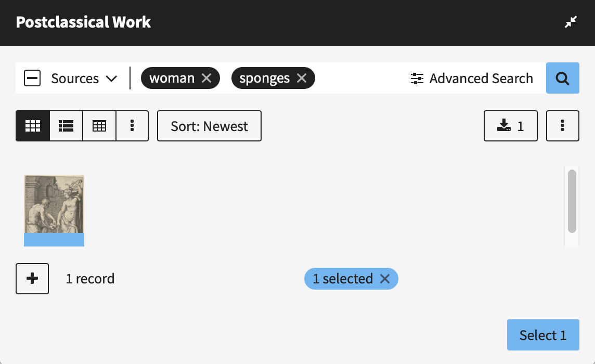The width and height of the screenshot is (595, 364).
Task: Click the engraving thumbnail result
Action: click(x=54, y=205)
